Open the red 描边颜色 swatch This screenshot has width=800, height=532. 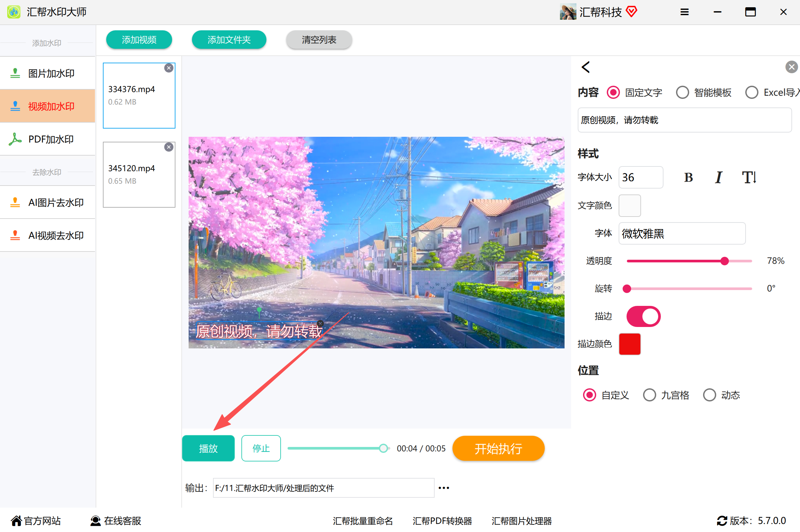pyautogui.click(x=630, y=344)
